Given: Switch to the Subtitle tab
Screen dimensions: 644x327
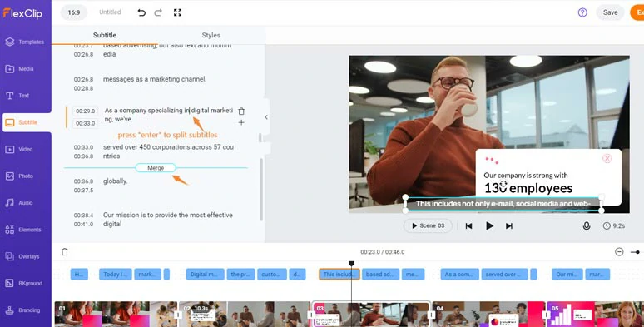Looking at the screenshot, I should click(x=105, y=35).
